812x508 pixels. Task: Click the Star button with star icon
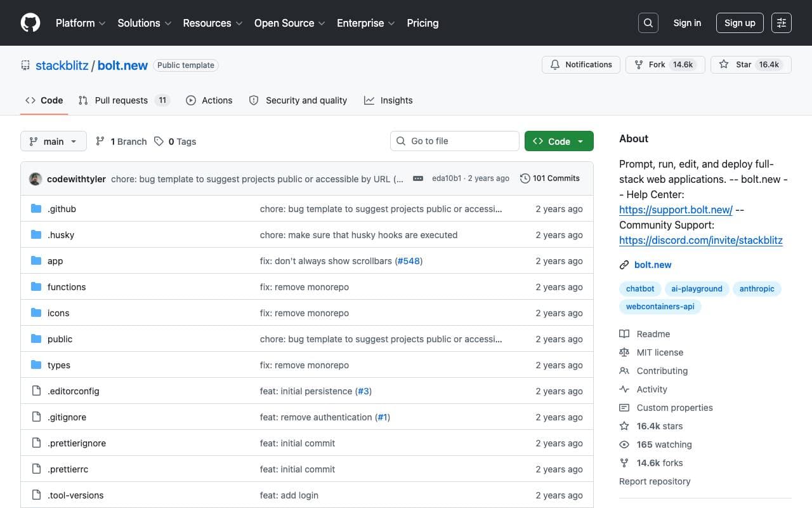[751, 65]
